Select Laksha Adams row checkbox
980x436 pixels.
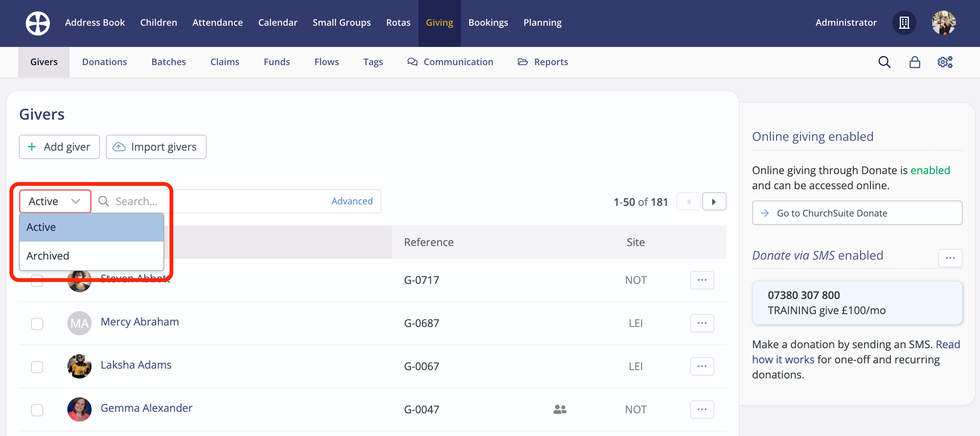click(37, 367)
